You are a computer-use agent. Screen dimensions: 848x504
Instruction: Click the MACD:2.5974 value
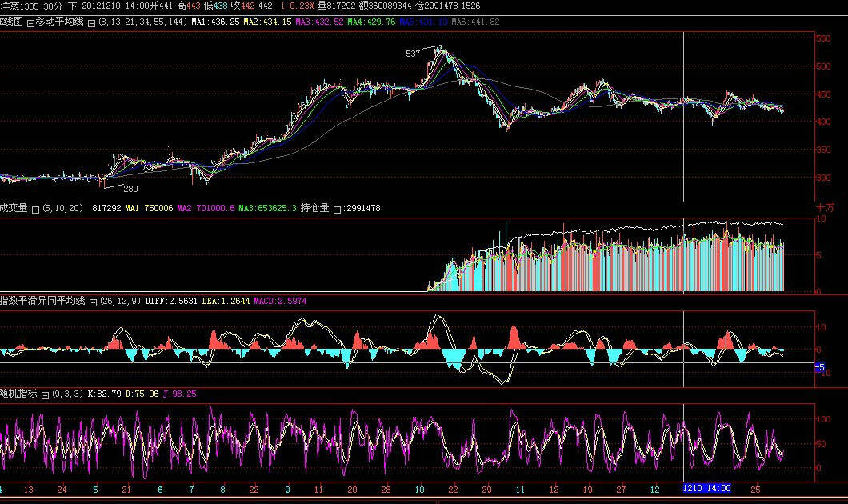(x=280, y=302)
